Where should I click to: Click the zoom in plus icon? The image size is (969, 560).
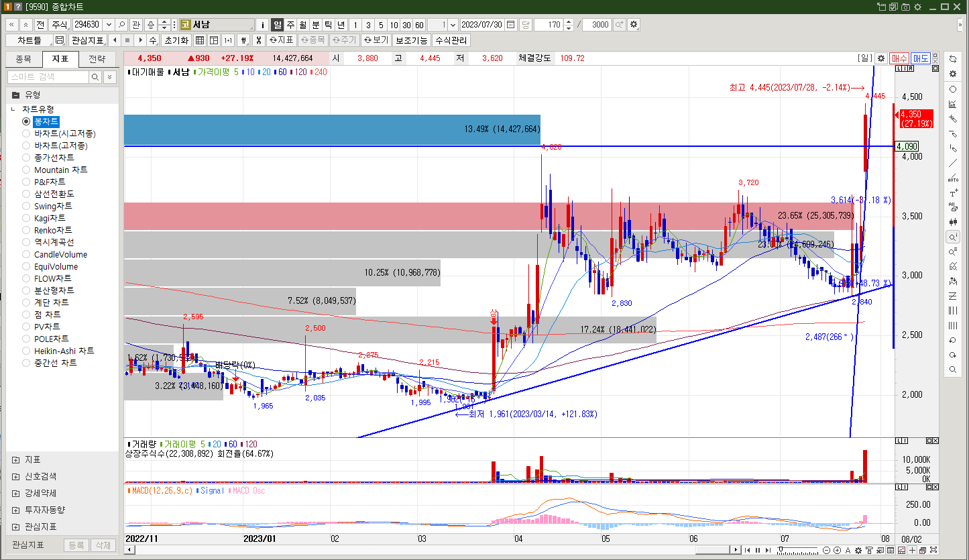(837, 551)
